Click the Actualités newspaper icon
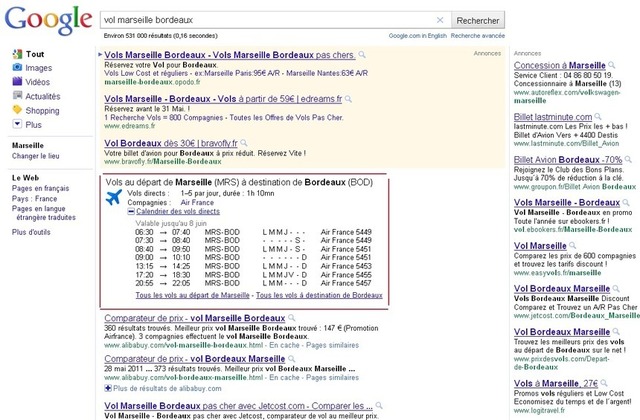Screen dimensions: 640x420 tap(17, 96)
